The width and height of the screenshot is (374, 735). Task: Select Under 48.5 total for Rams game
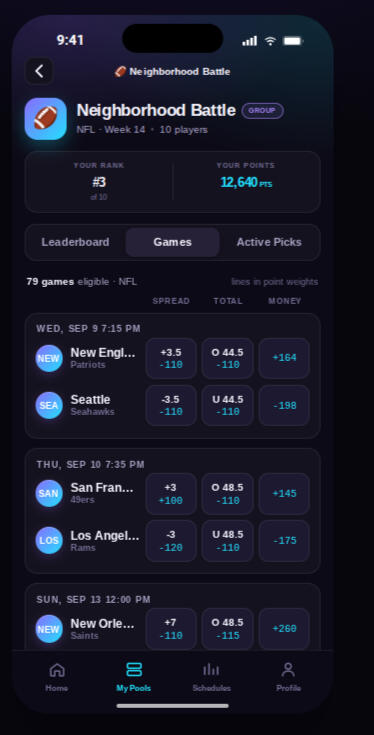pyautogui.click(x=227, y=540)
